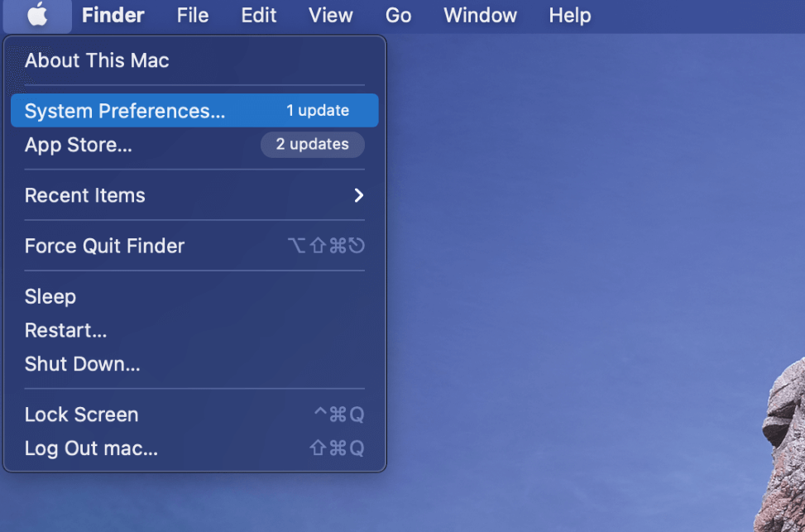This screenshot has width=805, height=532.
Task: Choose Lock Screen
Action: (x=194, y=415)
